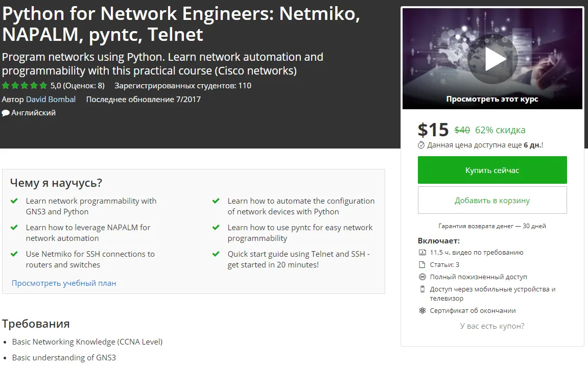Click the five-star rating icons

(x=25, y=86)
